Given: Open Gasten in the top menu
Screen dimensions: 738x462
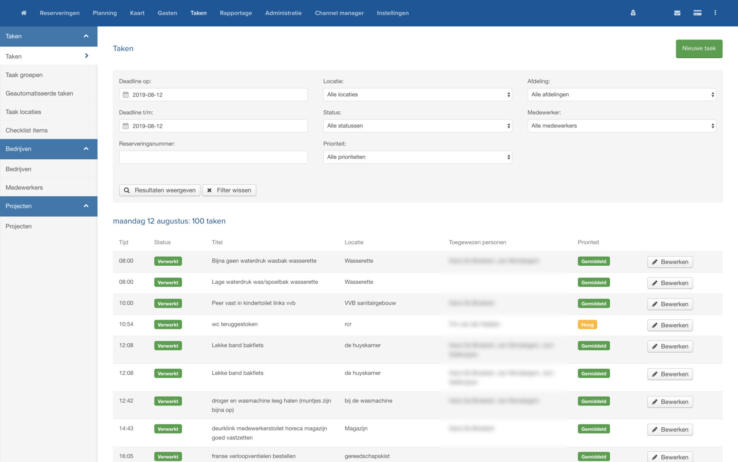Looking at the screenshot, I should (167, 13).
